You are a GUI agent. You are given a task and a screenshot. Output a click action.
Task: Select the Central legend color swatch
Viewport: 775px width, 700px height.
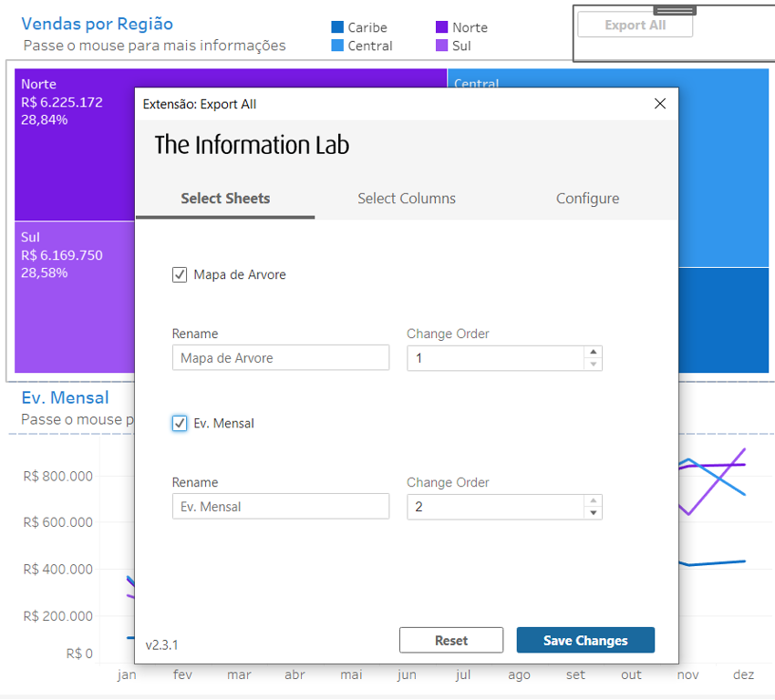(x=337, y=46)
